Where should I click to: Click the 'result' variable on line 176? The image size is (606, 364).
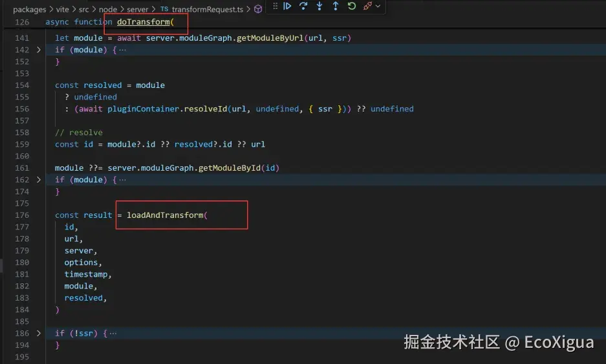pos(98,215)
